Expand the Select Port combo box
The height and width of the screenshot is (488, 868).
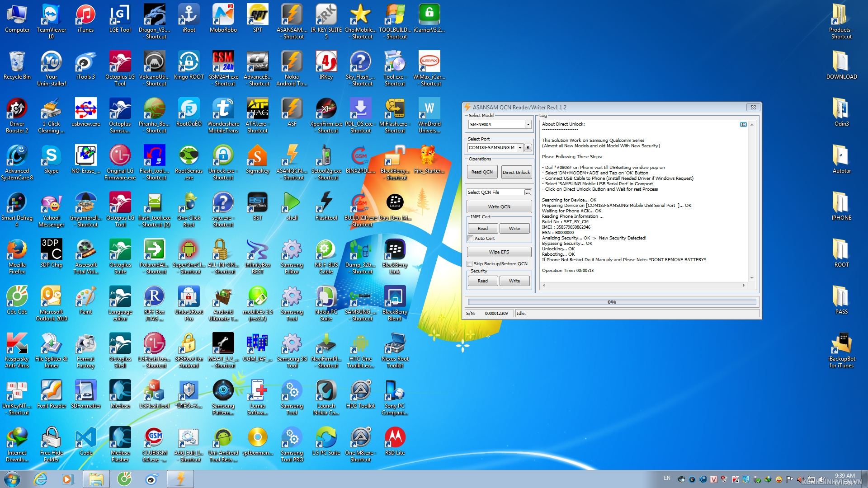pos(520,148)
